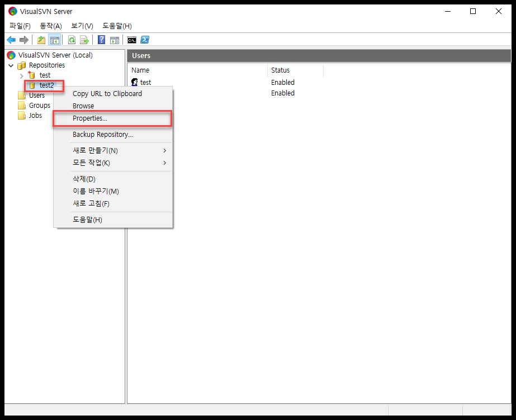The height and width of the screenshot is (420, 516).
Task: Click the gray Forward arrow in toolbar
Action: [24, 40]
